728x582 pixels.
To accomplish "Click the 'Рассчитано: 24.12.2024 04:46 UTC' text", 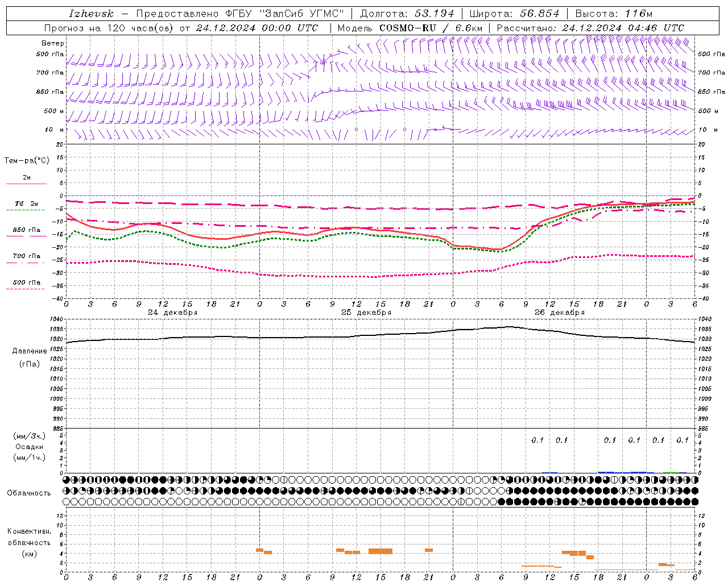I will (x=590, y=28).
